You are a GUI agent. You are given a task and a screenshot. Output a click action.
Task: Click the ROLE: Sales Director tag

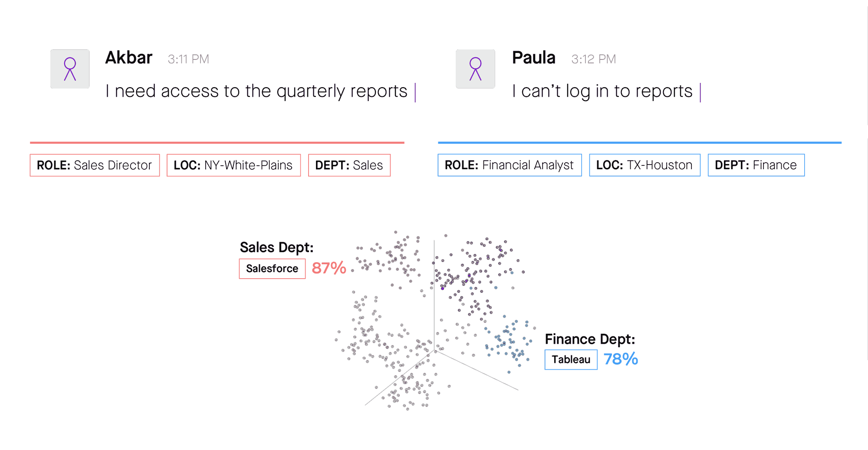[x=95, y=165]
